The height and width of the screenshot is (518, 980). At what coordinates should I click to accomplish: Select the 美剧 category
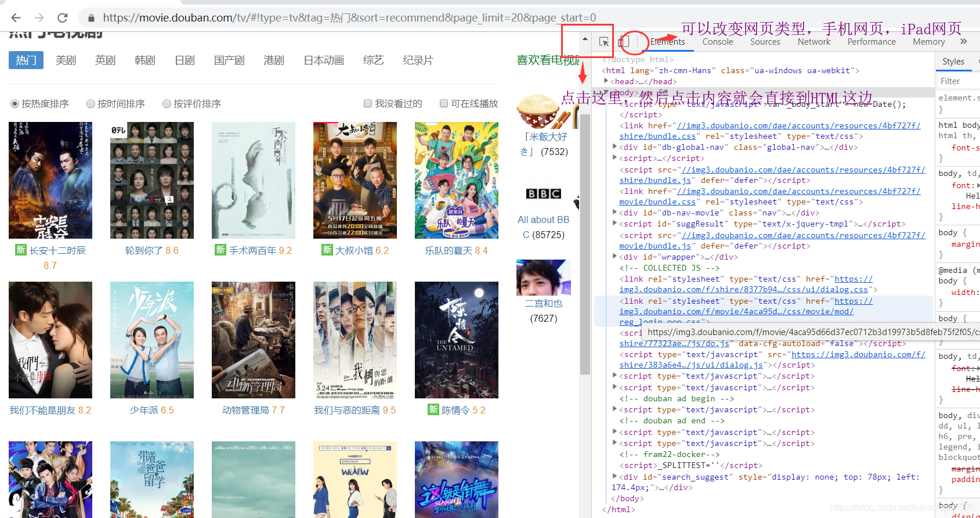coord(66,60)
